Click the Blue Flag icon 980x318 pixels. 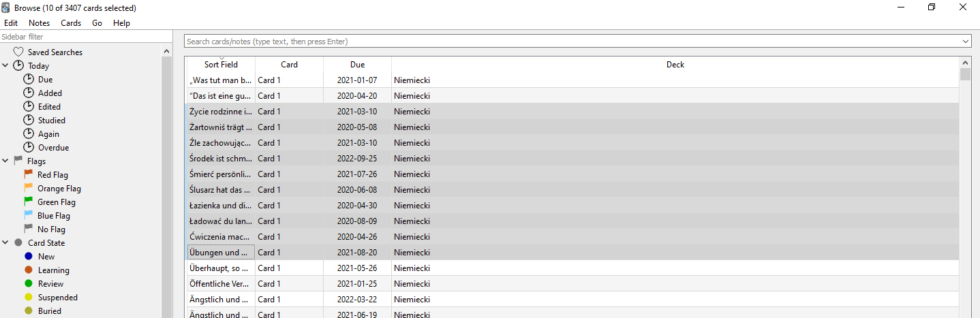point(28,215)
